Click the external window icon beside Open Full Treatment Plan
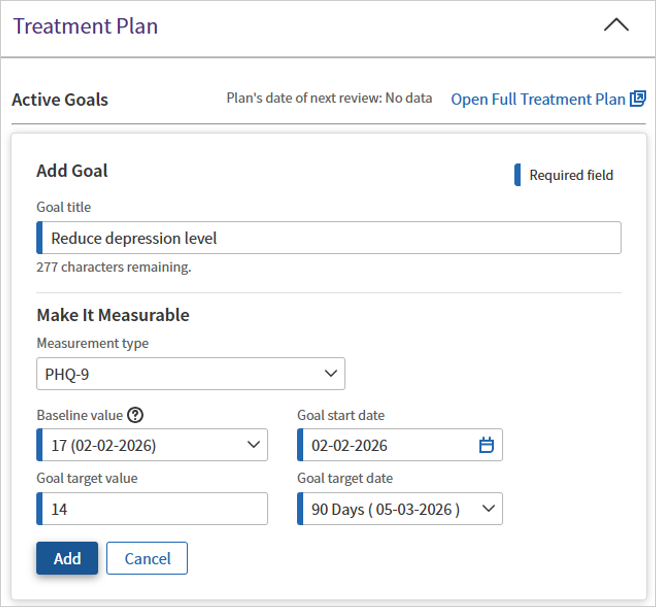The image size is (656, 607). pos(637,99)
